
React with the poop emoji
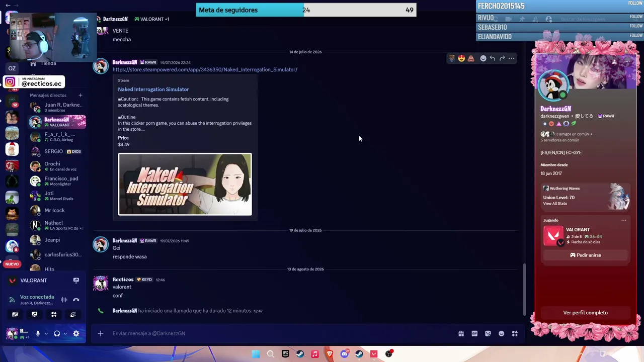tap(471, 58)
